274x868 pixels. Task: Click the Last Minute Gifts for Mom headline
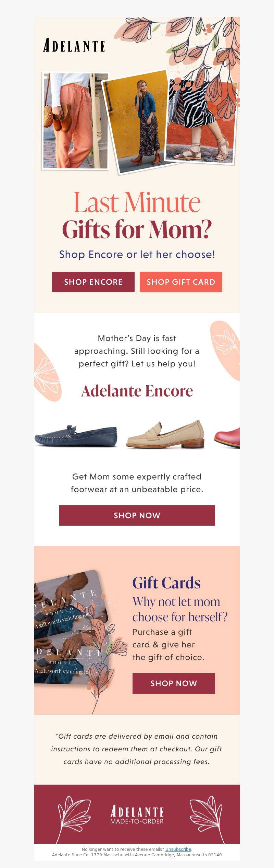pos(137,216)
